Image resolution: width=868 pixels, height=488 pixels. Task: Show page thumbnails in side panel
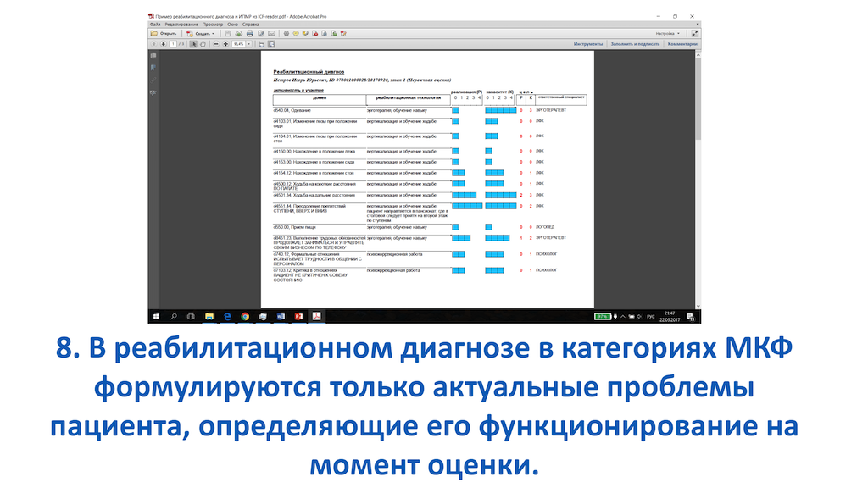click(x=153, y=56)
